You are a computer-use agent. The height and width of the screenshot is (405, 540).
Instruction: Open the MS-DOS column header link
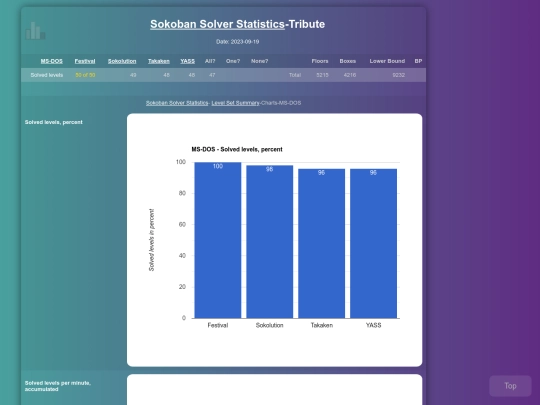coord(52,61)
